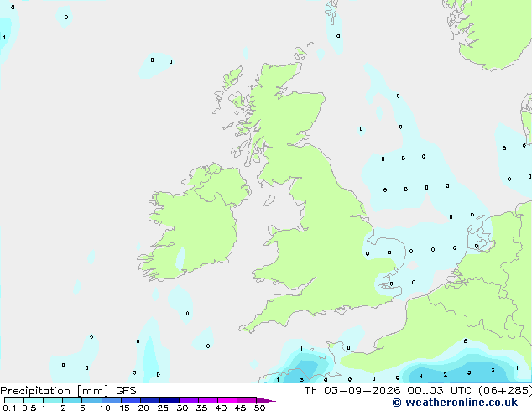Choose the 20–25 mm dark blue swatch

pos(150,400)
